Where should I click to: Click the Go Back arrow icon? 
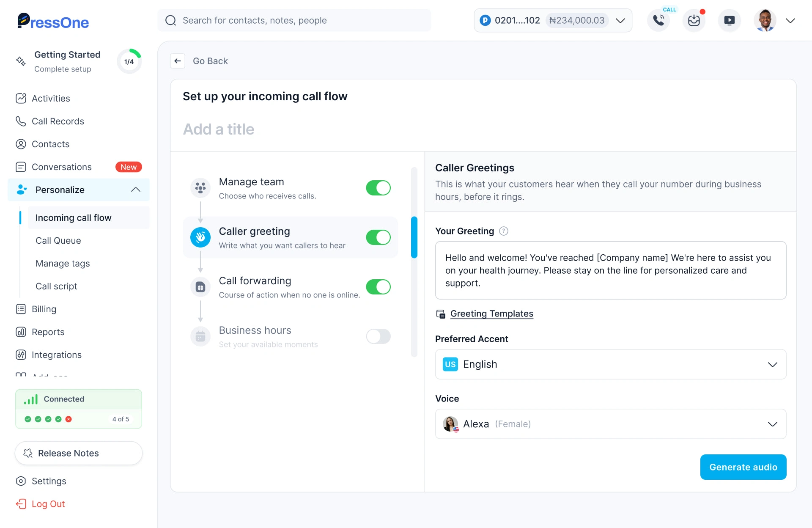click(x=178, y=61)
